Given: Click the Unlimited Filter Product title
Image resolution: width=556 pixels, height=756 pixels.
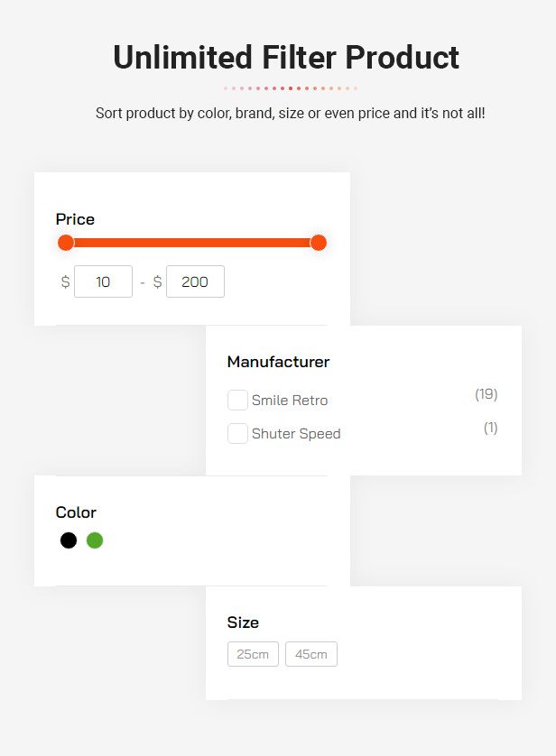Looking at the screenshot, I should [x=286, y=58].
